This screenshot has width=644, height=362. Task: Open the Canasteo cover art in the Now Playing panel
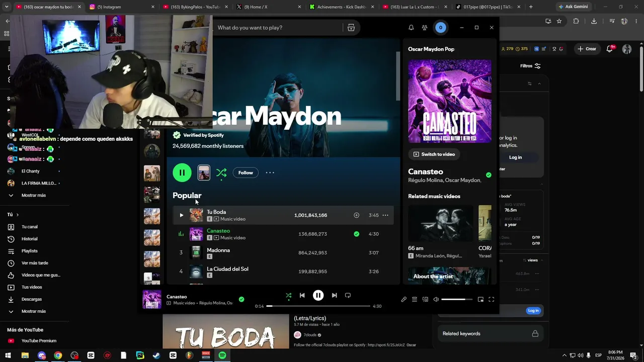450,101
